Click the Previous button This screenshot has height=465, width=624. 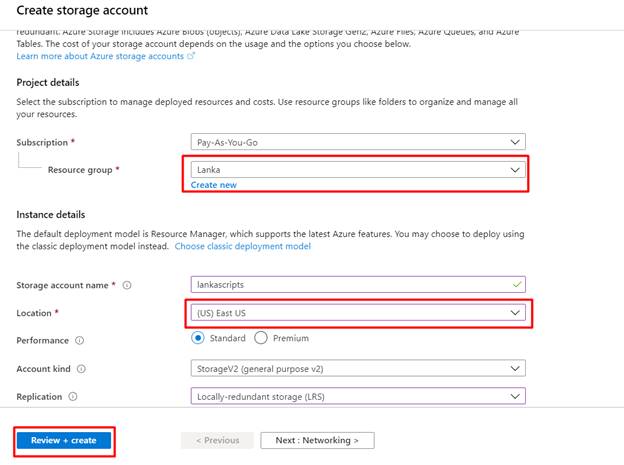[x=217, y=440]
